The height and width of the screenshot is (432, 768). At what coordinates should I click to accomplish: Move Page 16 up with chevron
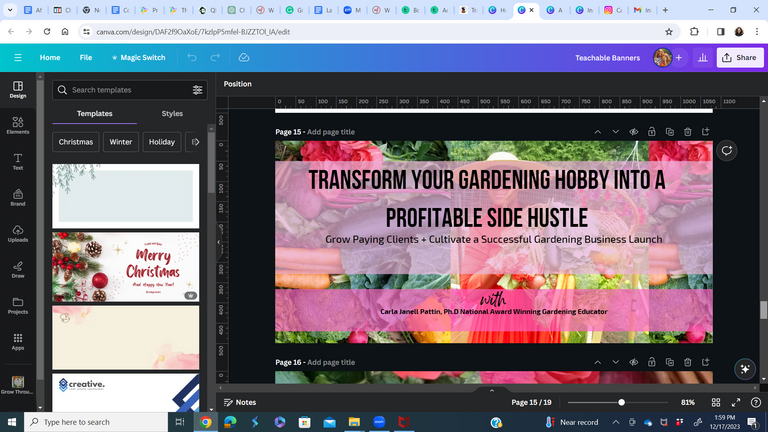tap(598, 362)
